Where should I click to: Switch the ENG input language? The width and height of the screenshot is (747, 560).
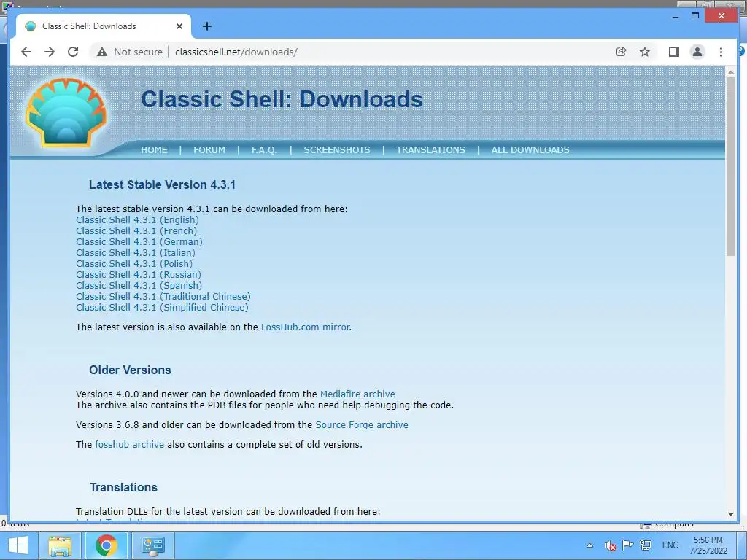click(670, 545)
